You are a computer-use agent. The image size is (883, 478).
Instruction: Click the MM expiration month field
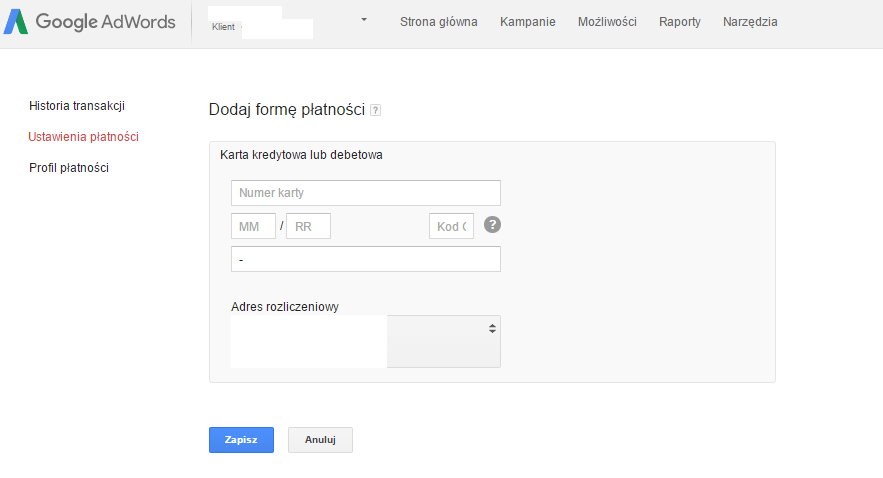point(253,226)
